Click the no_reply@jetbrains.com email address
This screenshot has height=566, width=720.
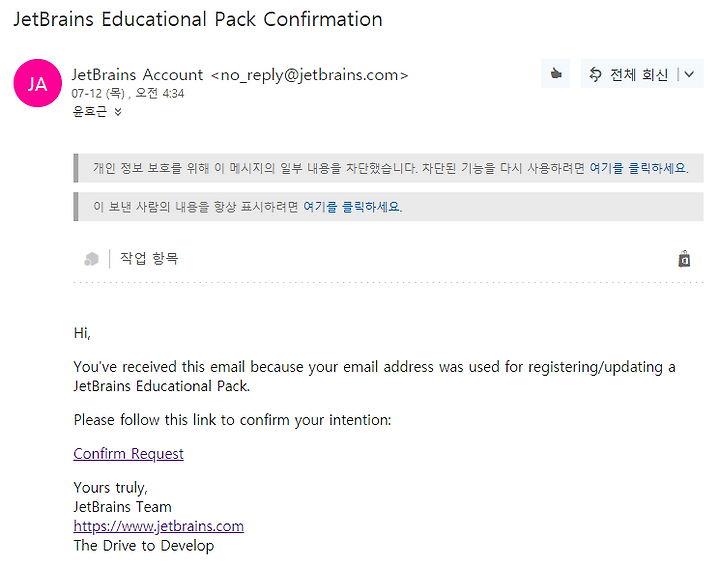click(309, 75)
